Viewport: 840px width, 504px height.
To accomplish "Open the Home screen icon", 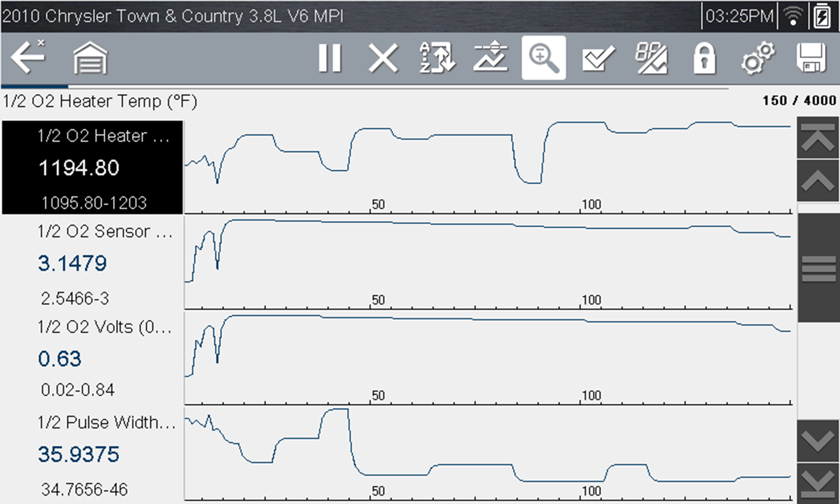I will (x=90, y=58).
